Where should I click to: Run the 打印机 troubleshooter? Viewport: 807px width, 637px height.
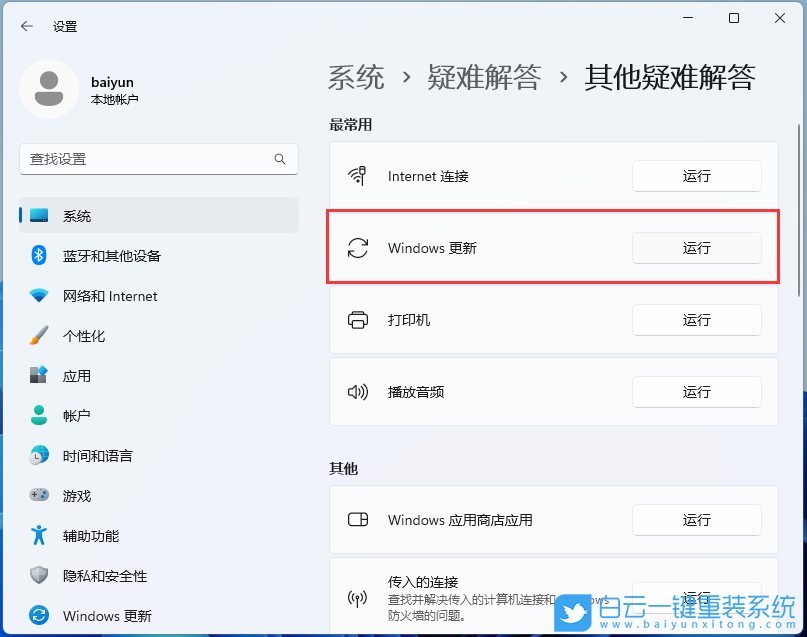696,320
